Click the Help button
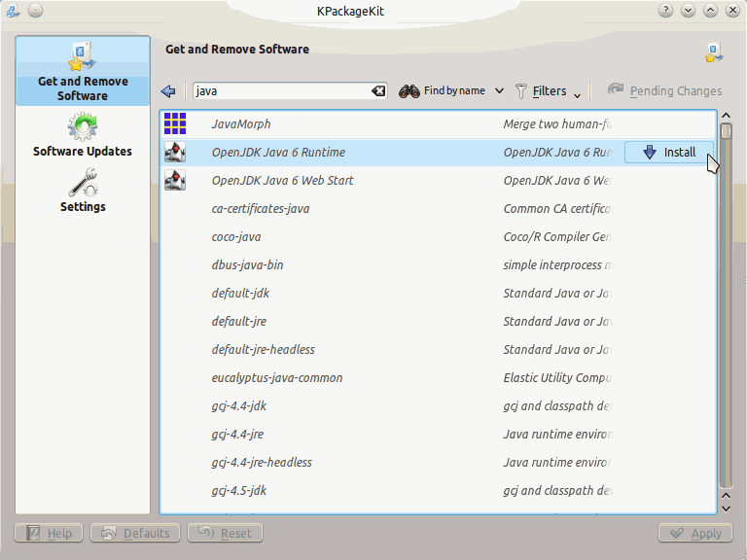This screenshot has width=747, height=560. point(49,533)
